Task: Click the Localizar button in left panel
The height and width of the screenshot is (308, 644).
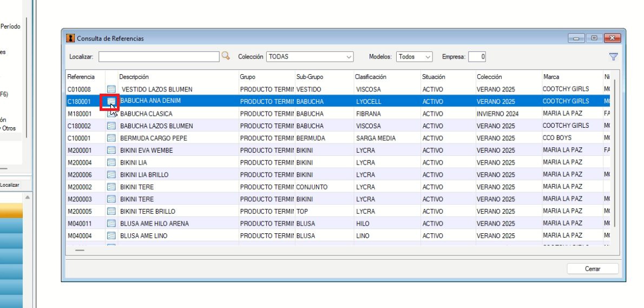Action: point(9,185)
